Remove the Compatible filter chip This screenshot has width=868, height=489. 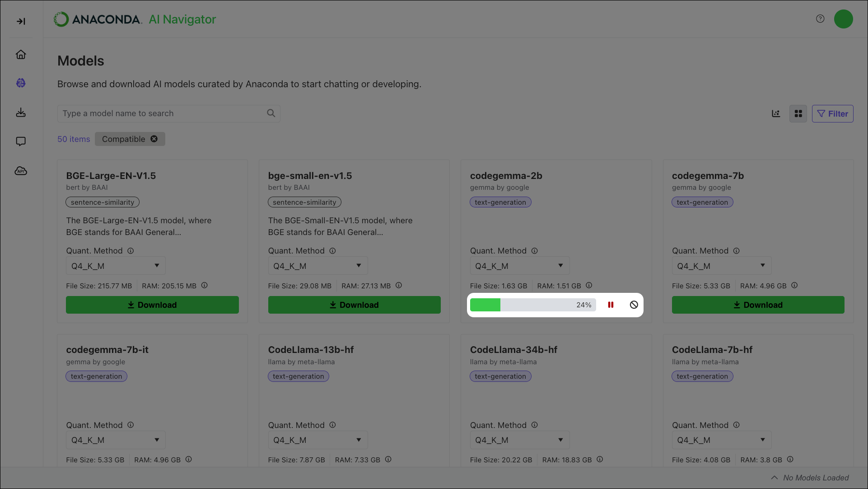coord(154,139)
